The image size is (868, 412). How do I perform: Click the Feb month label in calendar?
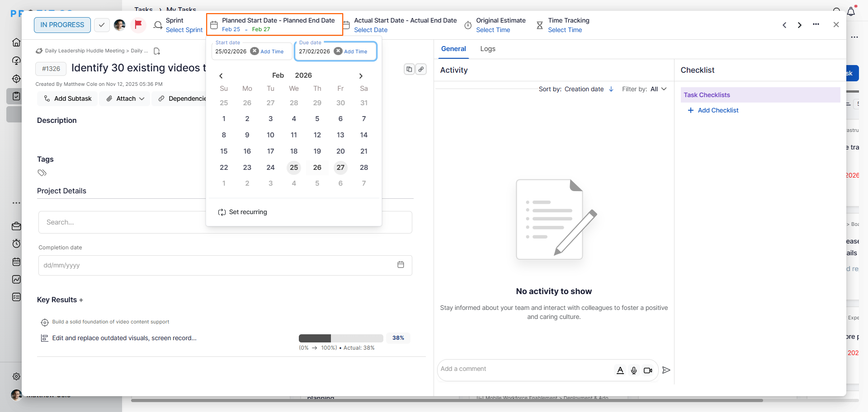tap(278, 75)
